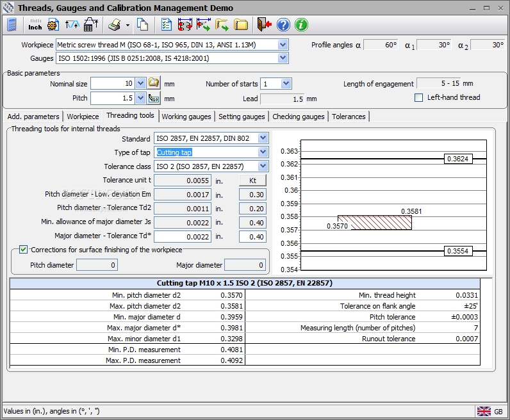Image resolution: width=510 pixels, height=420 pixels.
Task: Click the status bar units text
Action: [51, 411]
